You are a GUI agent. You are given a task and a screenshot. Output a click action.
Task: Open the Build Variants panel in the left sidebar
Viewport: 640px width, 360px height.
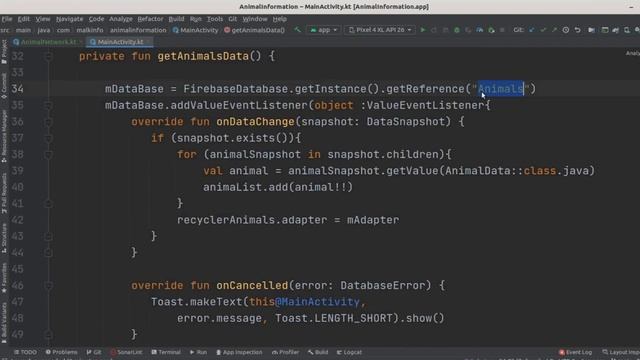[4, 322]
